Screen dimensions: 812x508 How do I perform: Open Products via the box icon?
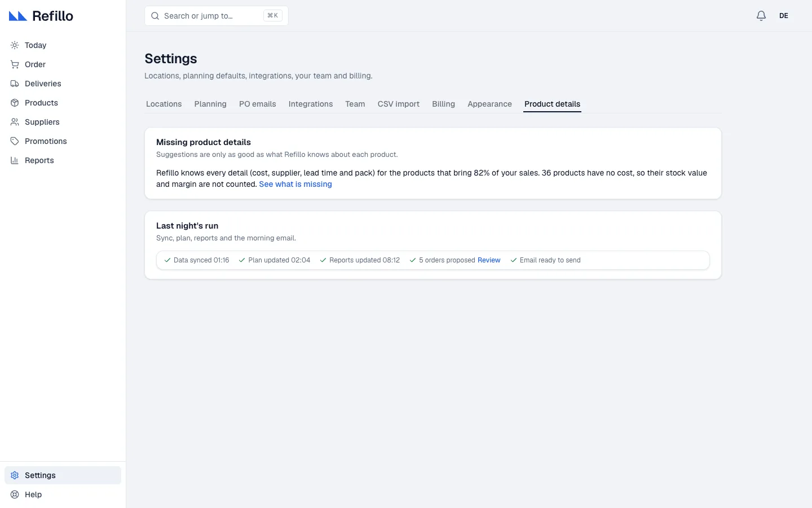pyautogui.click(x=15, y=103)
